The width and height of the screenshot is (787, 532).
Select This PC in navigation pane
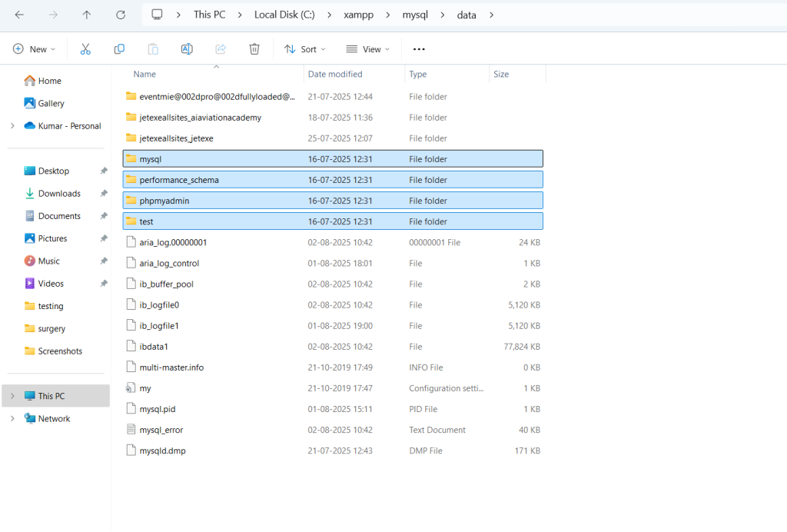click(x=55, y=396)
